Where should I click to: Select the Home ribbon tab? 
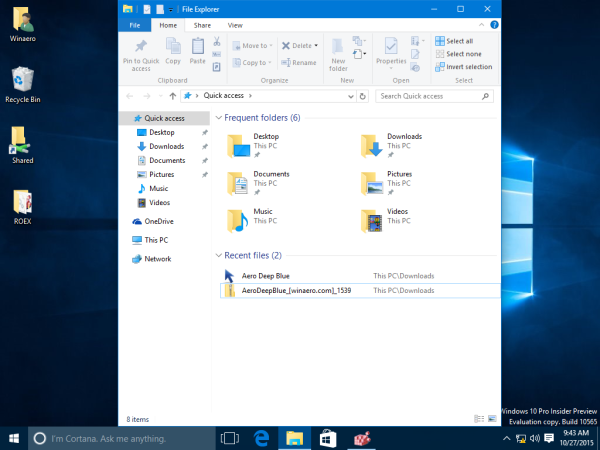pyautogui.click(x=168, y=25)
